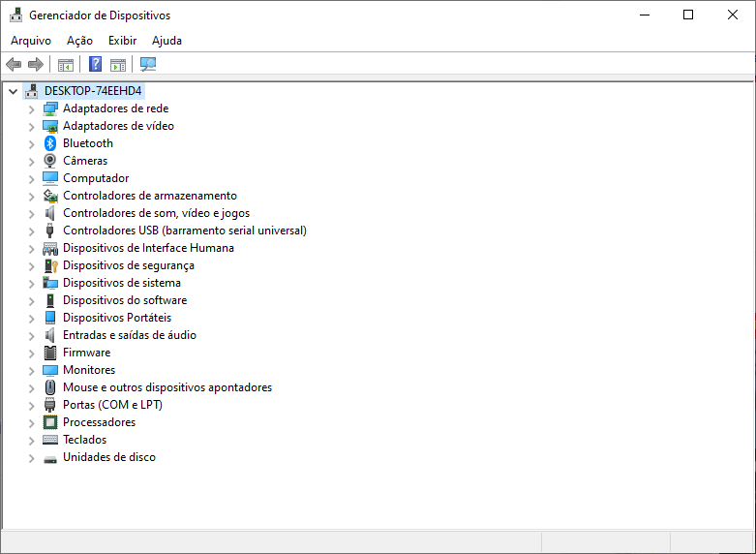
Task: Expand the Processadores node
Action: [32, 422]
